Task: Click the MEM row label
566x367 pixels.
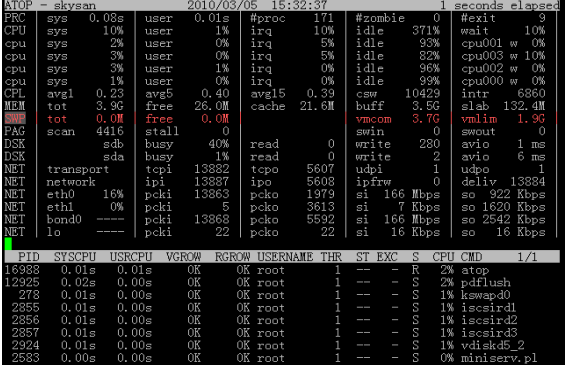Action: coord(15,106)
